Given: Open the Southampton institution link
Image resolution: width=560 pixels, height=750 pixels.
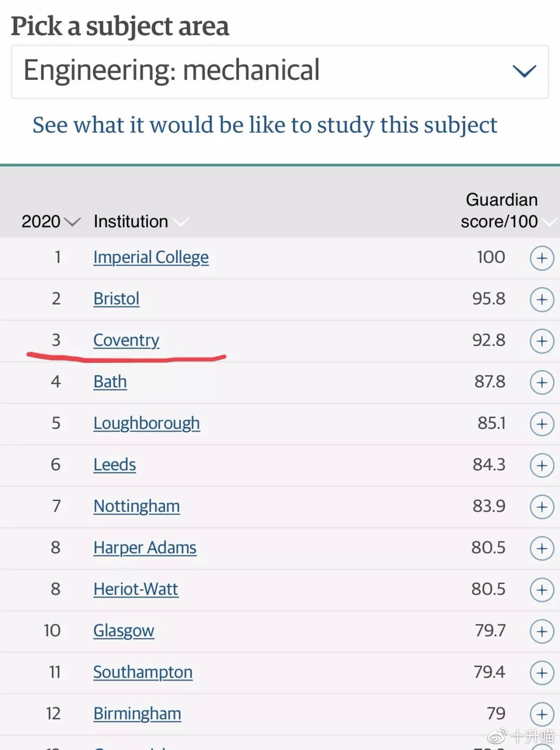Looking at the screenshot, I should click(x=143, y=672).
